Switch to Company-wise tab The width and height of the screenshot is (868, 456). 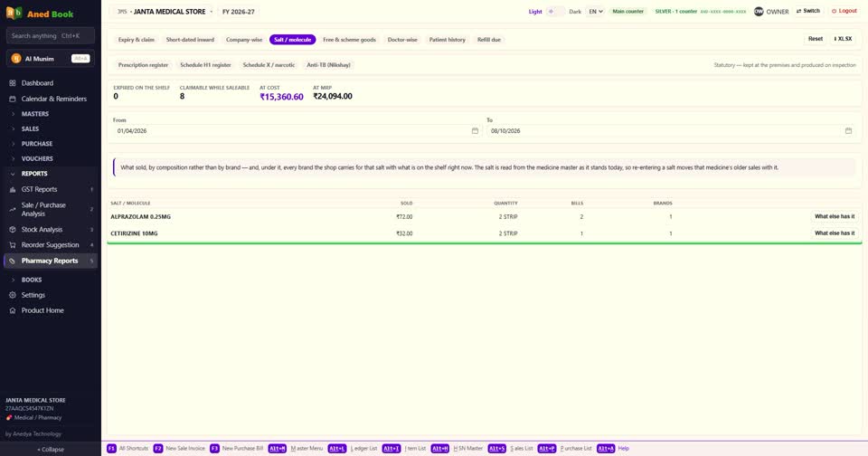244,40
